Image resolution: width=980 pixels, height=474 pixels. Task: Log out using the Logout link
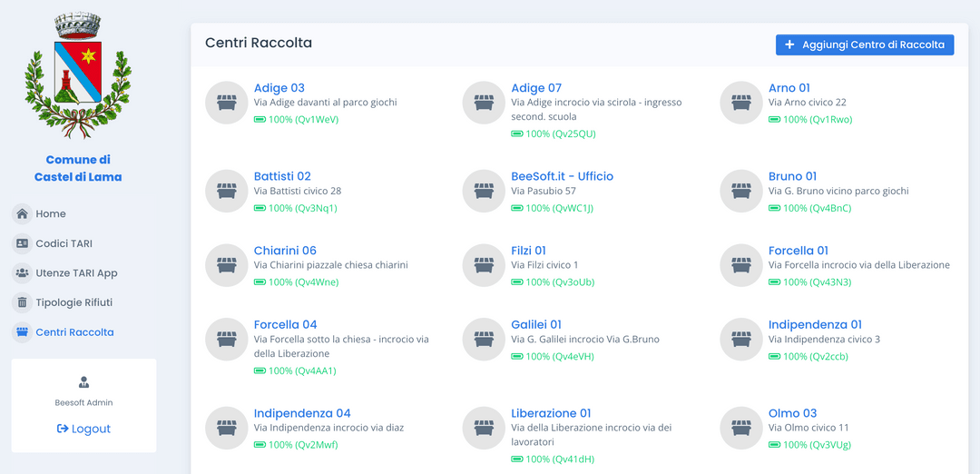click(83, 429)
